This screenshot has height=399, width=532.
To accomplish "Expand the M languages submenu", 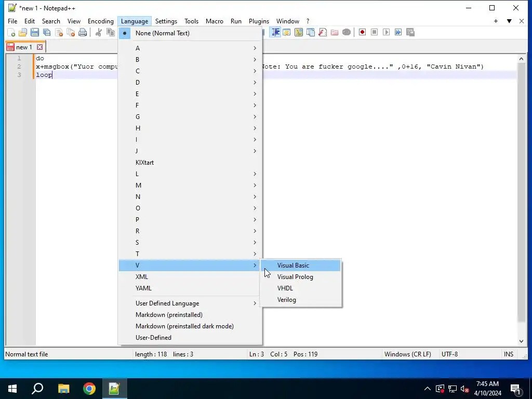I will pyautogui.click(x=190, y=185).
